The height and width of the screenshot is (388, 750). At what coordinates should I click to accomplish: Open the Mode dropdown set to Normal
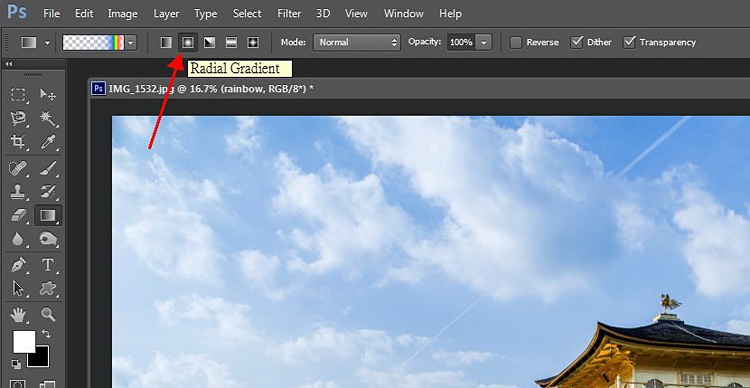[357, 43]
